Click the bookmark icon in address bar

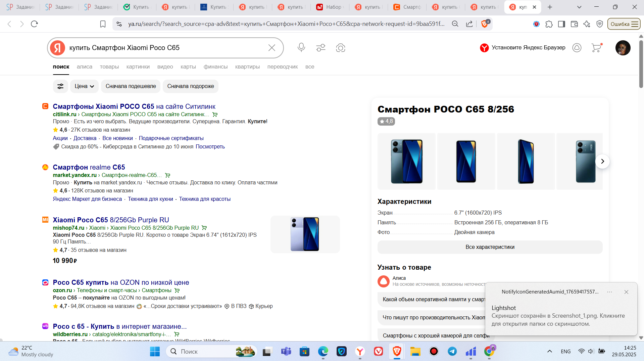pyautogui.click(x=103, y=24)
